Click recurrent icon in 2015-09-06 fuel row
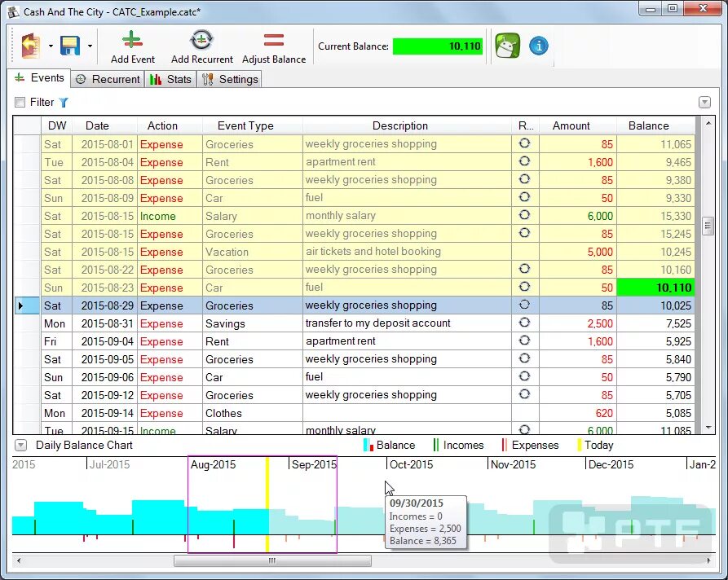The width and height of the screenshot is (728, 580). click(525, 376)
